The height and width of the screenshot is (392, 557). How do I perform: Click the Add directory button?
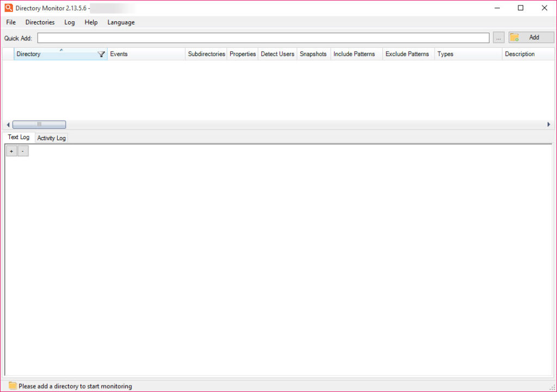(x=531, y=38)
